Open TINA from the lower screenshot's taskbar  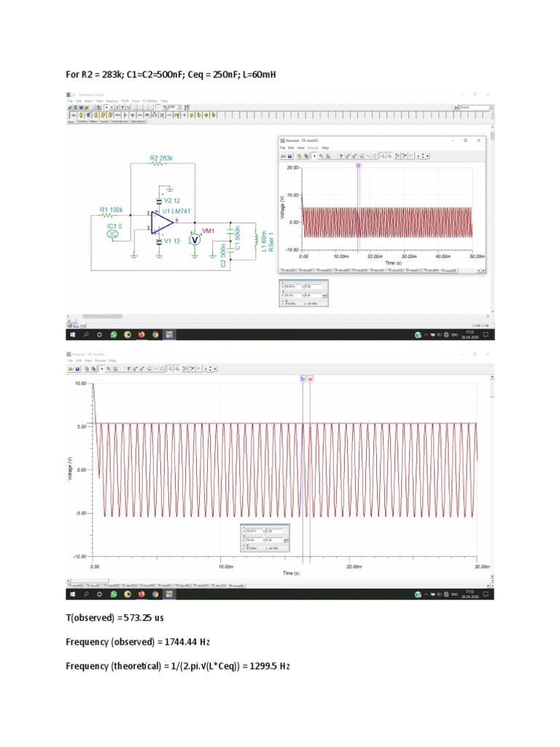pos(169,594)
